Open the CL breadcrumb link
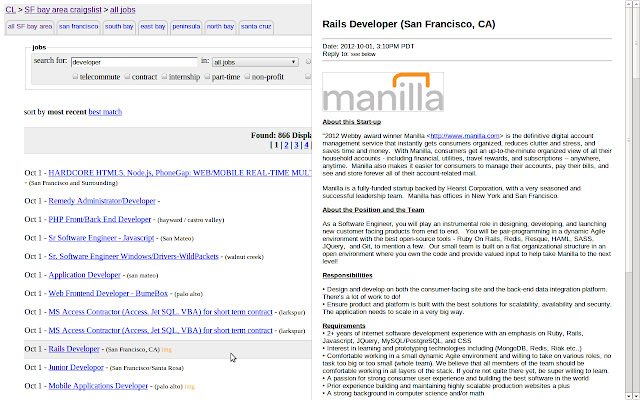Image resolution: width=640 pixels, height=400 pixels. [x=10, y=9]
